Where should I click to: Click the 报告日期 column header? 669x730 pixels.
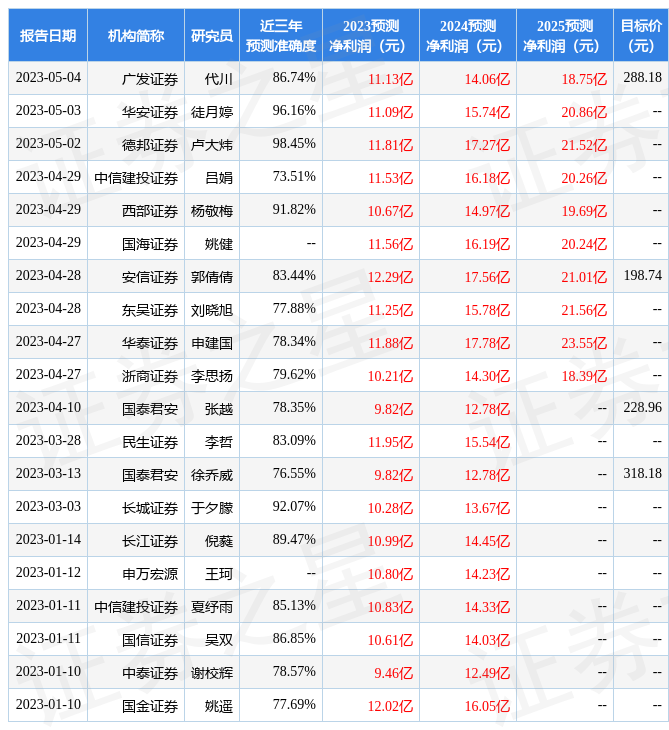48,35
